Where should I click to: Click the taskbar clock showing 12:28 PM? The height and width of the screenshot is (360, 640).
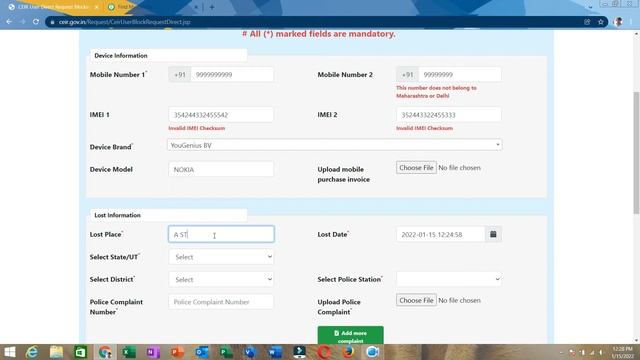click(622, 352)
